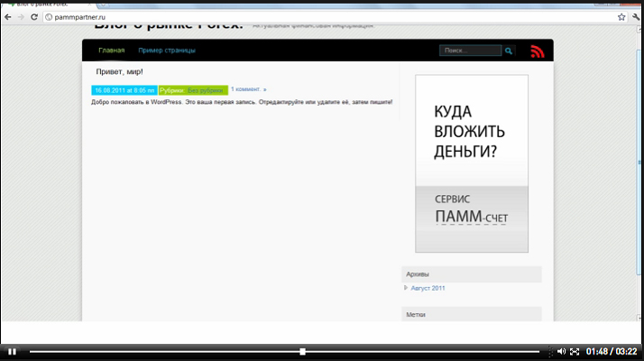Image resolution: width=644 pixels, height=361 pixels.
Task: Open the Главная menu item
Action: tap(112, 51)
